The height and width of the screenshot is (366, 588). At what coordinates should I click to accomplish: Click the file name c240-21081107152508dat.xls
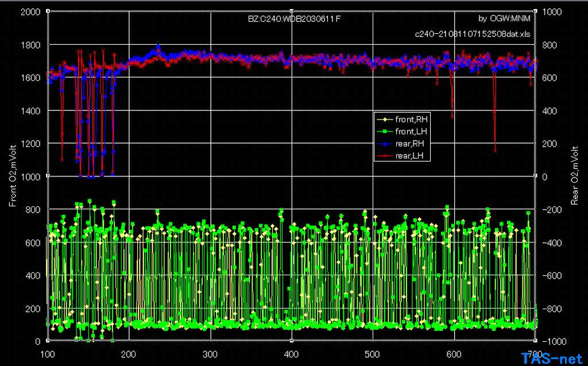tap(473, 34)
